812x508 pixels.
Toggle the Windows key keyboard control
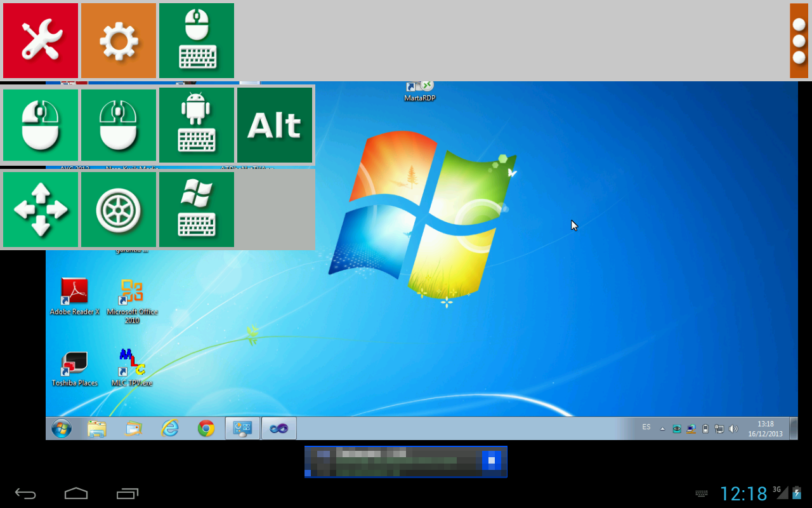point(196,209)
